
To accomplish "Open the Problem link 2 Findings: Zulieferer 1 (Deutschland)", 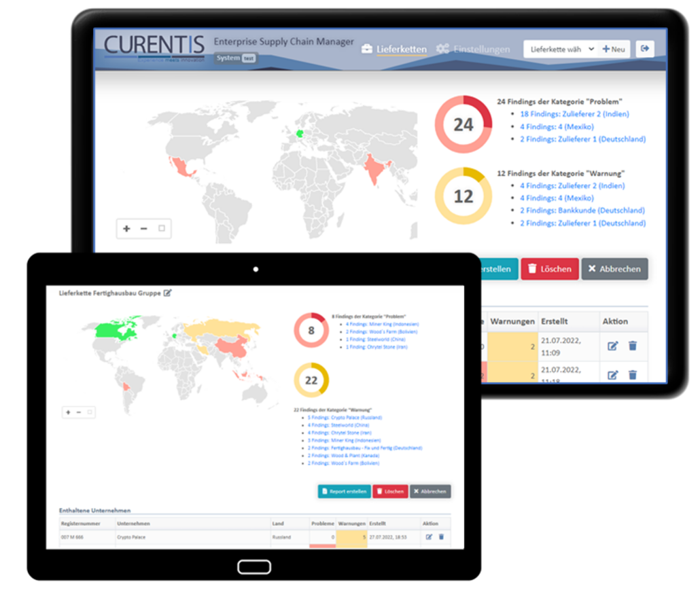I will 582,139.
